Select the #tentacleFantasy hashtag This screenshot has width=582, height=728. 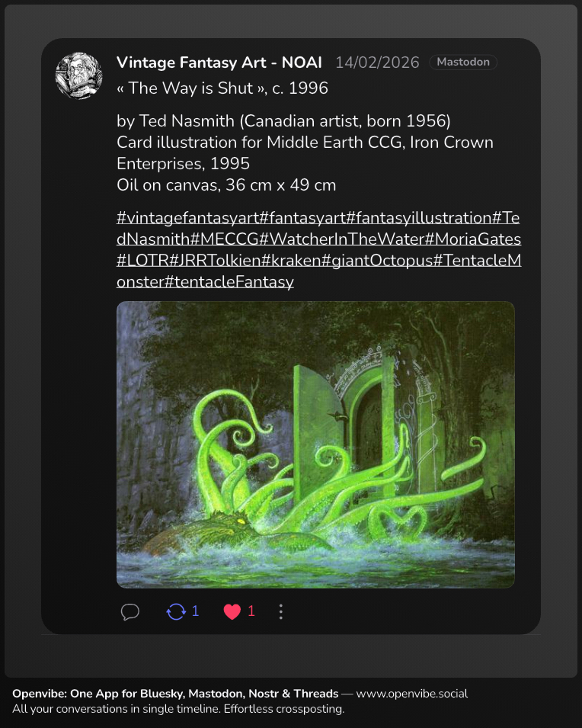coord(229,282)
